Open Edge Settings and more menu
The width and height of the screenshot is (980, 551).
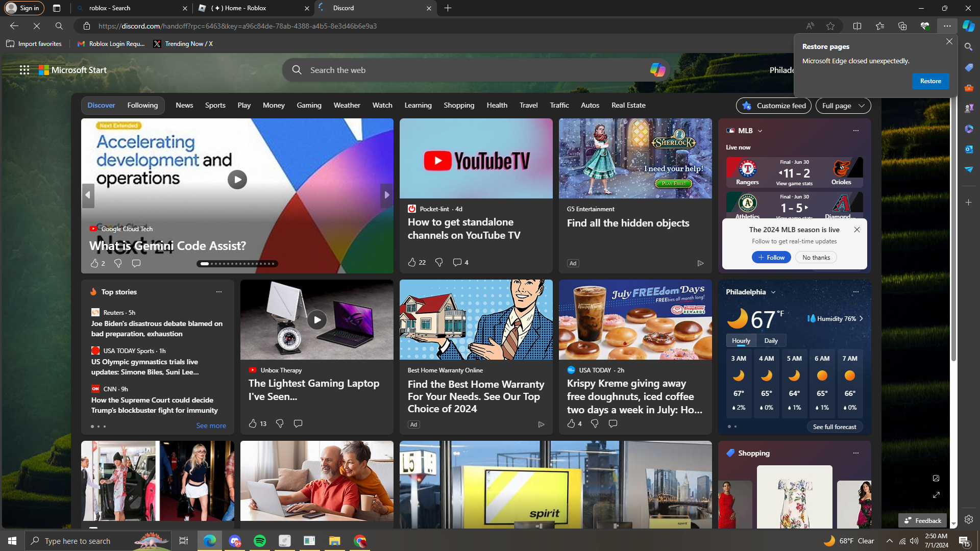pos(947,26)
